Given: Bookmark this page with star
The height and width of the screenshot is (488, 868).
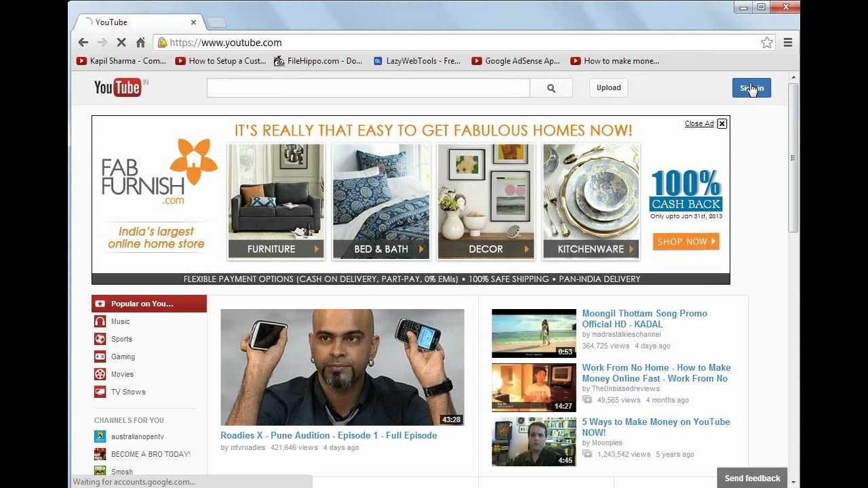Looking at the screenshot, I should click(766, 43).
